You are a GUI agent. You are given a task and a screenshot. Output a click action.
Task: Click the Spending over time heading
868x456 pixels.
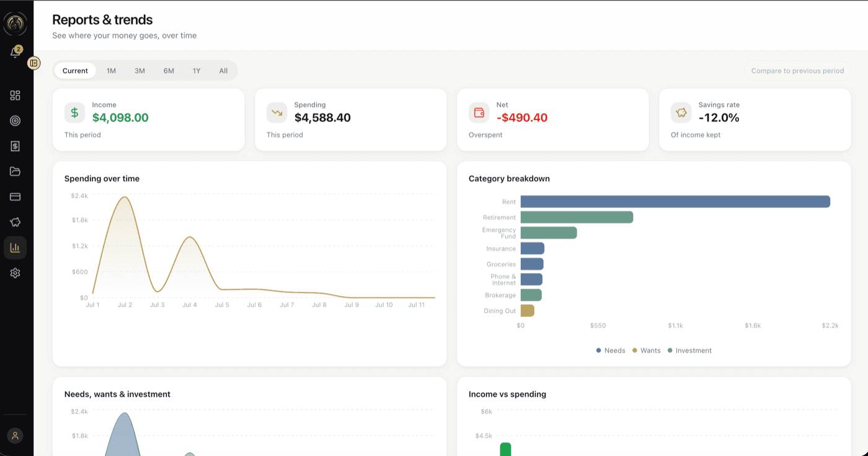point(102,178)
